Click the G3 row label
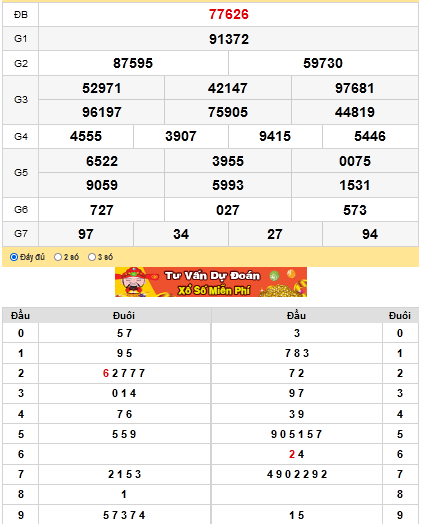 [21, 99]
